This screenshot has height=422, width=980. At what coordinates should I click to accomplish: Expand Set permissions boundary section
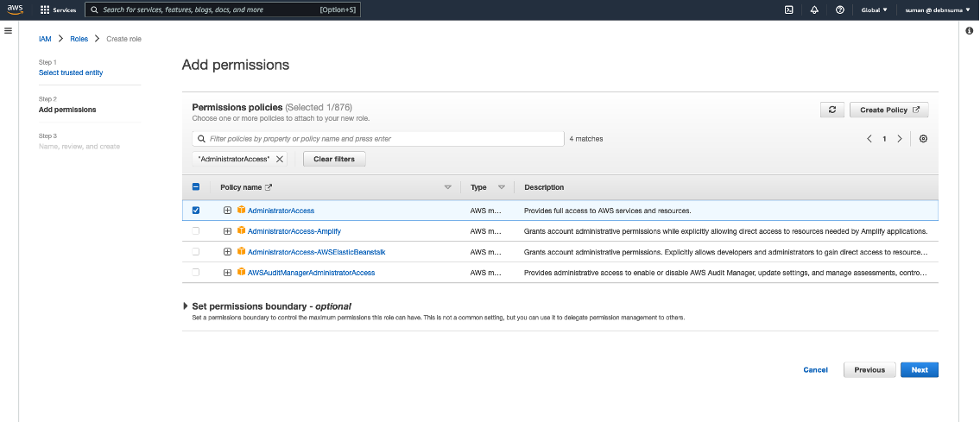click(186, 306)
